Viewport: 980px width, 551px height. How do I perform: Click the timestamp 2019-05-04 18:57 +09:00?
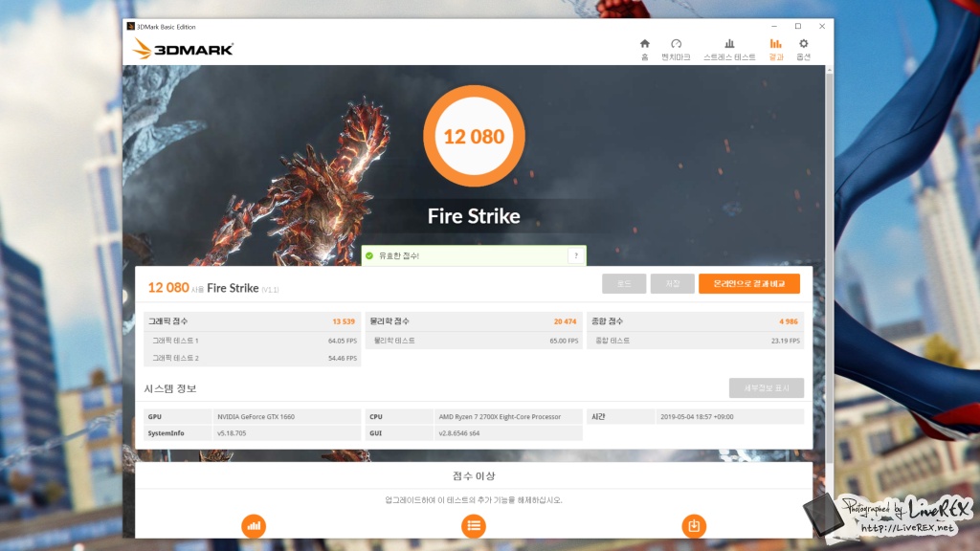point(697,417)
